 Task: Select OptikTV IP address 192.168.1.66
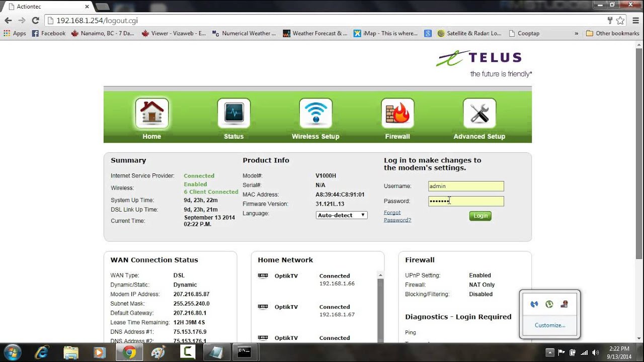tap(337, 284)
